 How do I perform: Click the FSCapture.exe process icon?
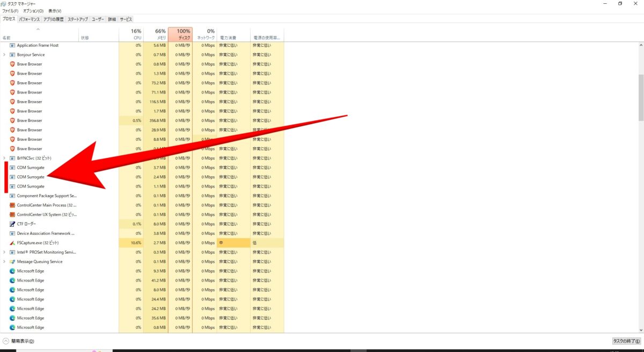(x=12, y=243)
